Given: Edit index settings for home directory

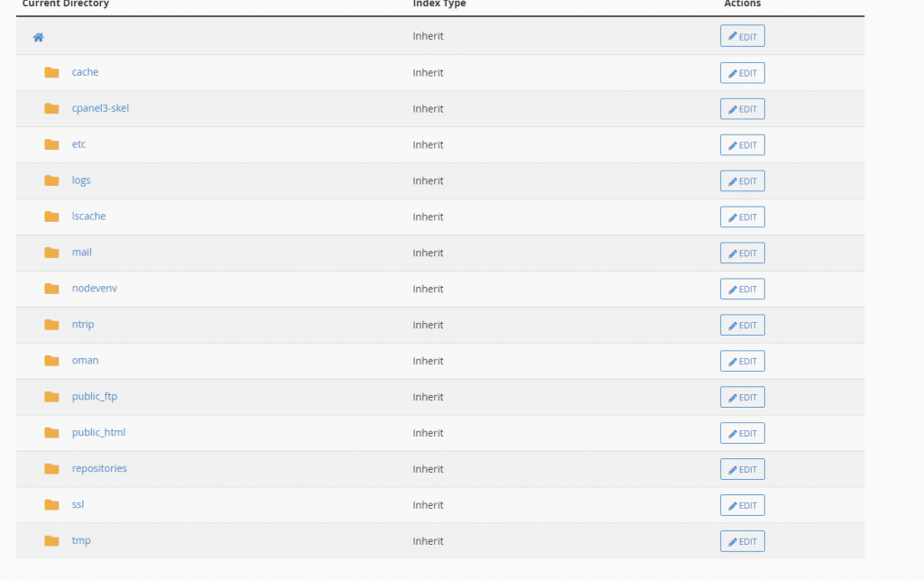Looking at the screenshot, I should point(742,37).
